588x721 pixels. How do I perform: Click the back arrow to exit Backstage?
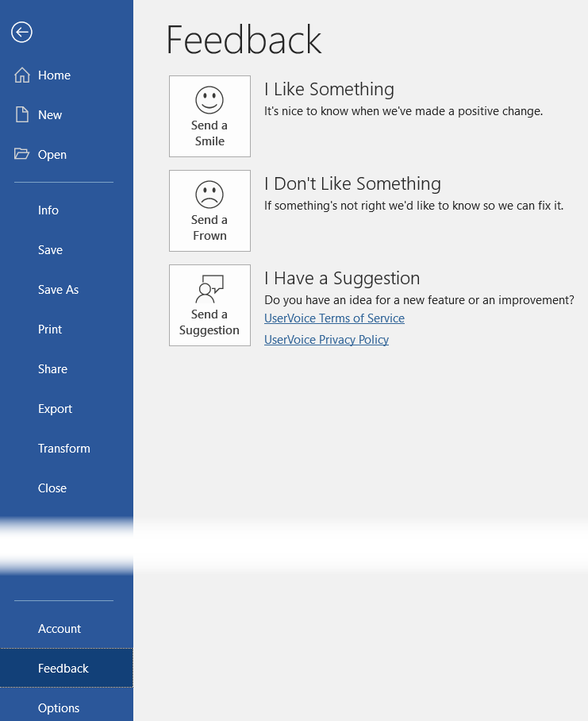tap(21, 33)
